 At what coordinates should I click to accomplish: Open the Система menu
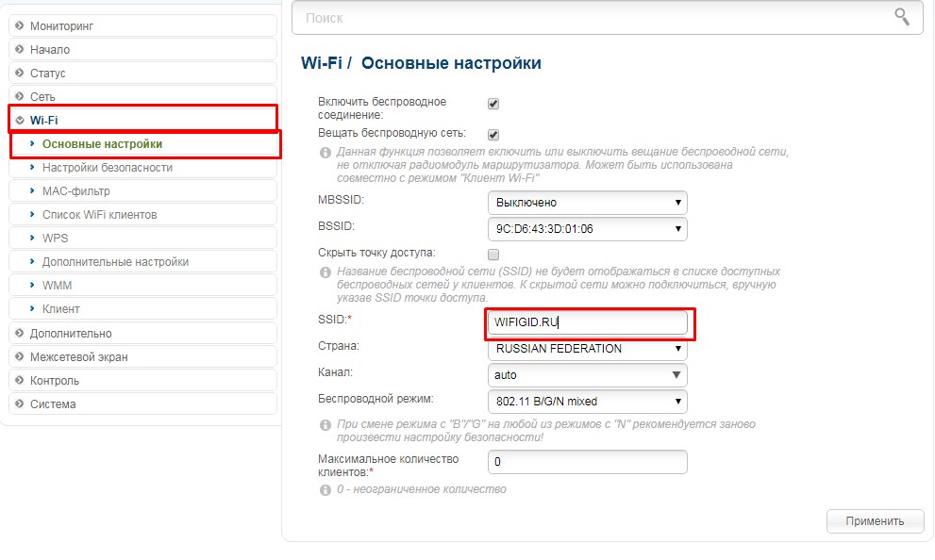click(143, 404)
